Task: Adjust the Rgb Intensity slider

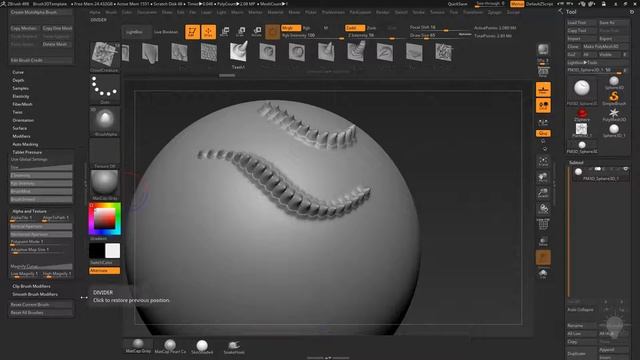Action: (x=312, y=36)
